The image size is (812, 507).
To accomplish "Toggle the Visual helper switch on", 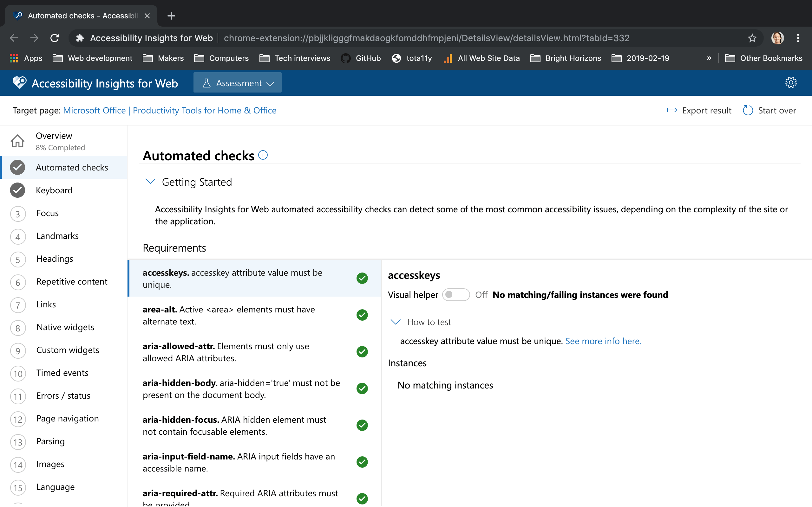I will pyautogui.click(x=456, y=294).
